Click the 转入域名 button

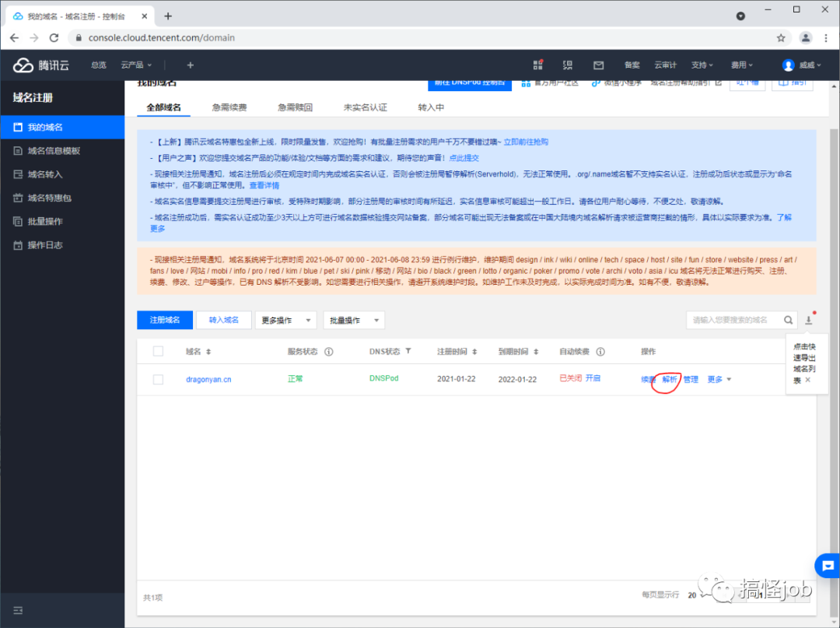click(223, 320)
